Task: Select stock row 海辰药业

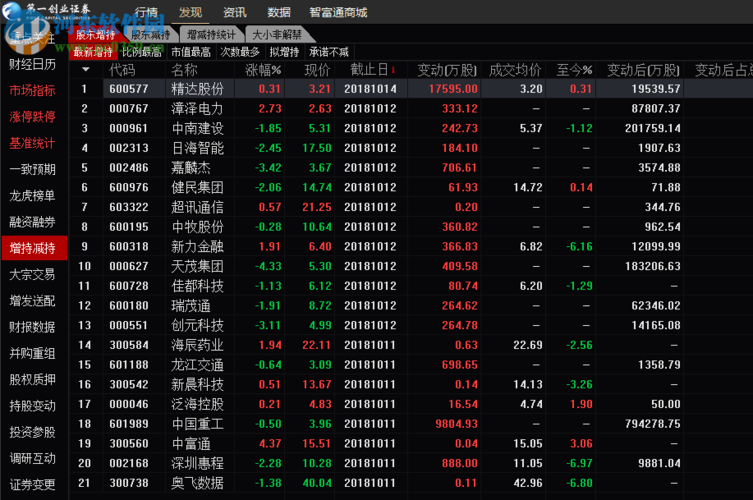Action: pos(411,345)
